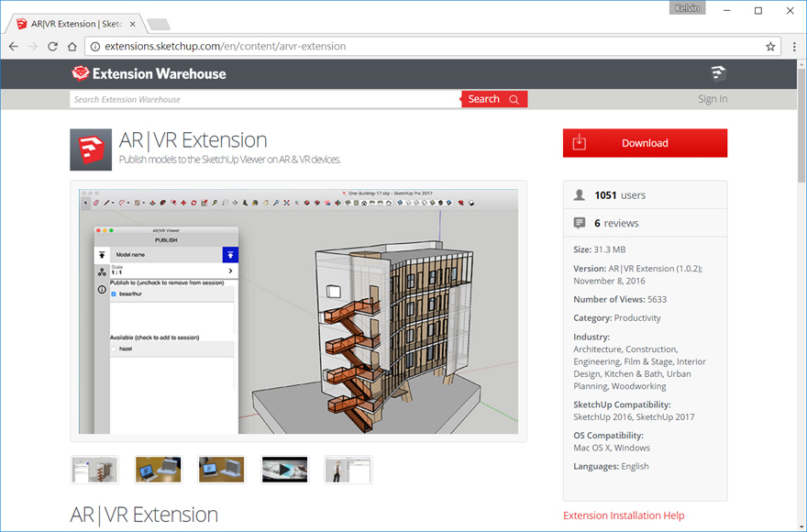Click the "Languages: English" text

(611, 467)
